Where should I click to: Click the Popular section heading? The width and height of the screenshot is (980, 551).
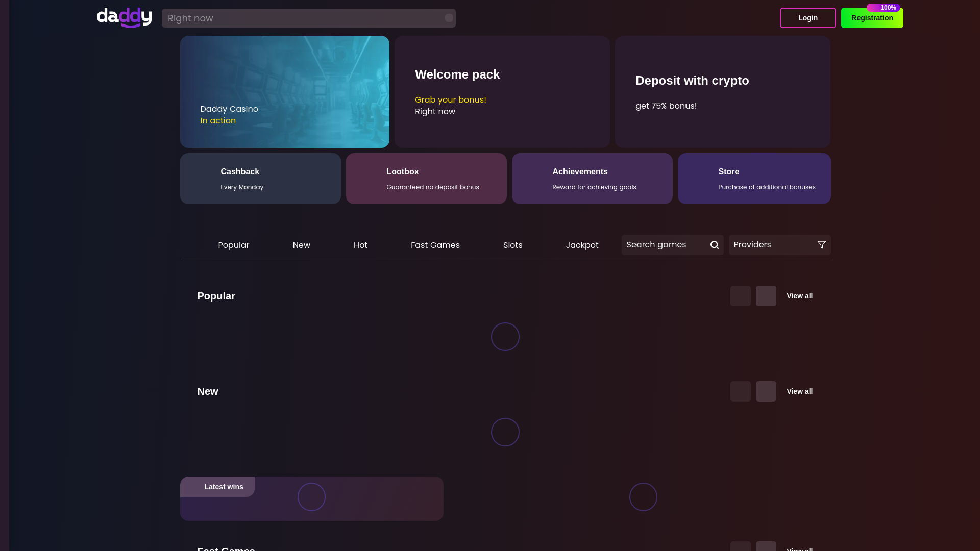(x=216, y=296)
